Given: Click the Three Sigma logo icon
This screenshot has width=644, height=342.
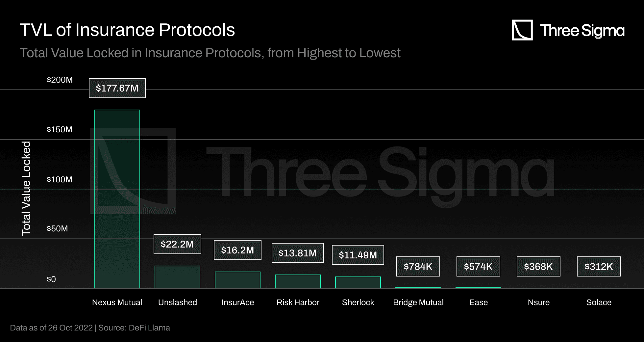Looking at the screenshot, I should tap(522, 30).
